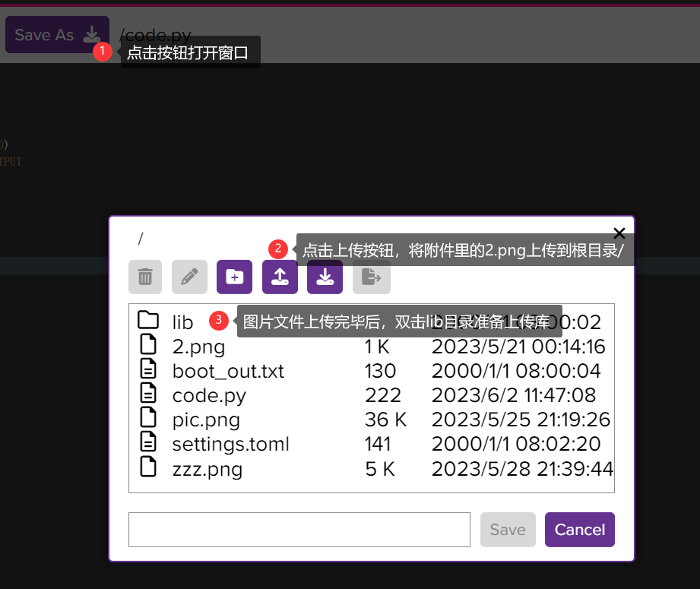Click the file icon beside zzz.png
Screen dimensions: 700x589
coord(148,467)
